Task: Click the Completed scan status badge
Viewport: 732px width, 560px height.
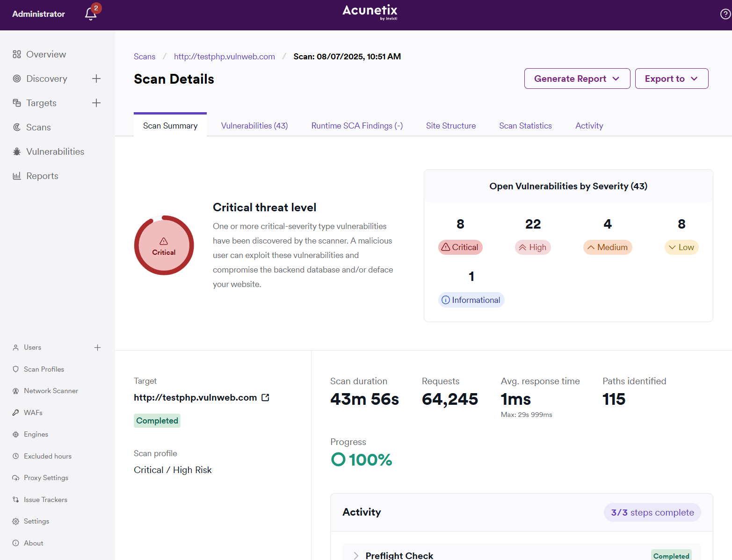Action: point(157,421)
